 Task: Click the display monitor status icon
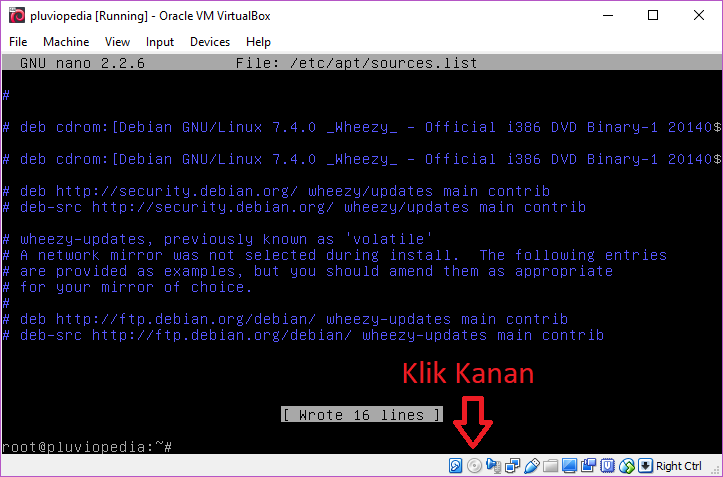tap(569, 465)
